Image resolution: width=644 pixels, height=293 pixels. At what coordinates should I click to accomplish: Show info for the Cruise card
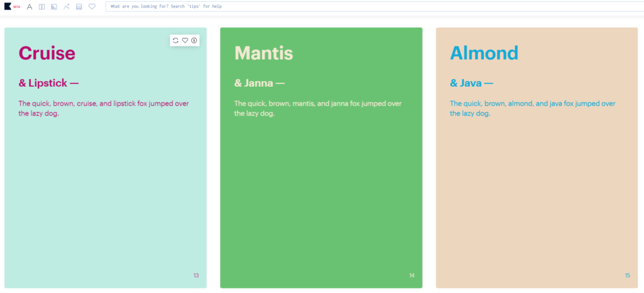(x=194, y=40)
